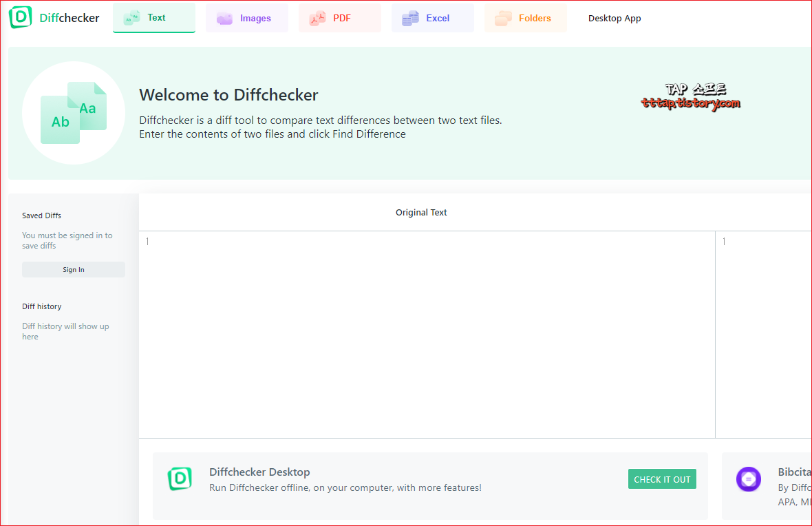812x526 pixels.
Task: Click the Sign In button
Action: coord(74,269)
